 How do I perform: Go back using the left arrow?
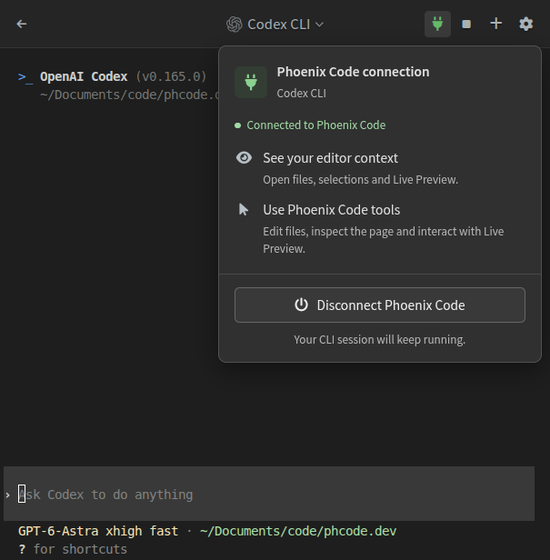point(22,24)
